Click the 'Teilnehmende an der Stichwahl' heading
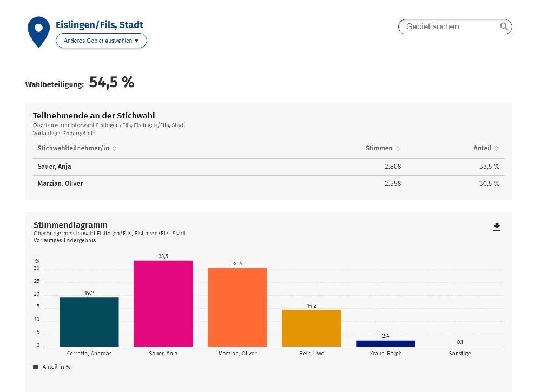Image resolution: width=554 pixels, height=392 pixels. point(94,116)
